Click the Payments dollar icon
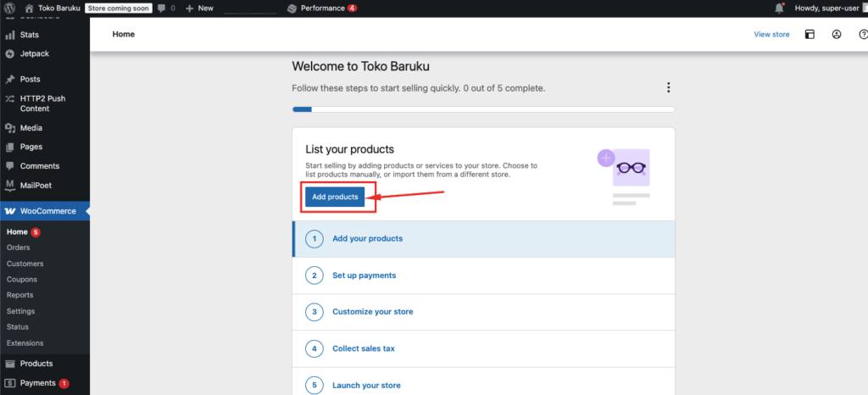This screenshot has height=395, width=868. point(9,383)
